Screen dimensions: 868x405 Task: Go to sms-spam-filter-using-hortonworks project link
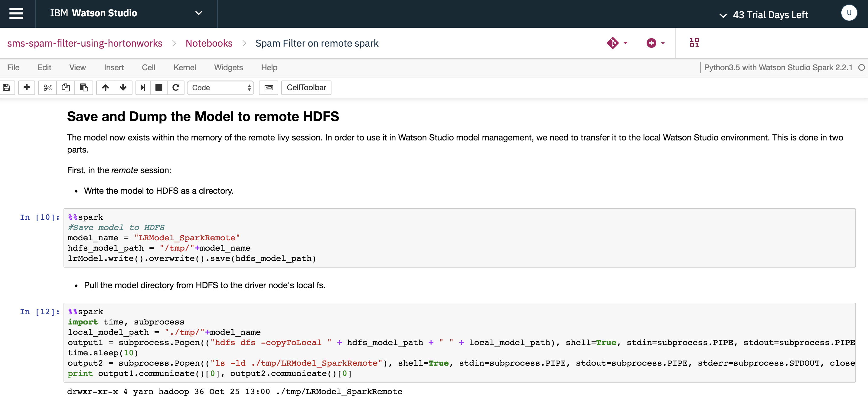[x=85, y=43]
